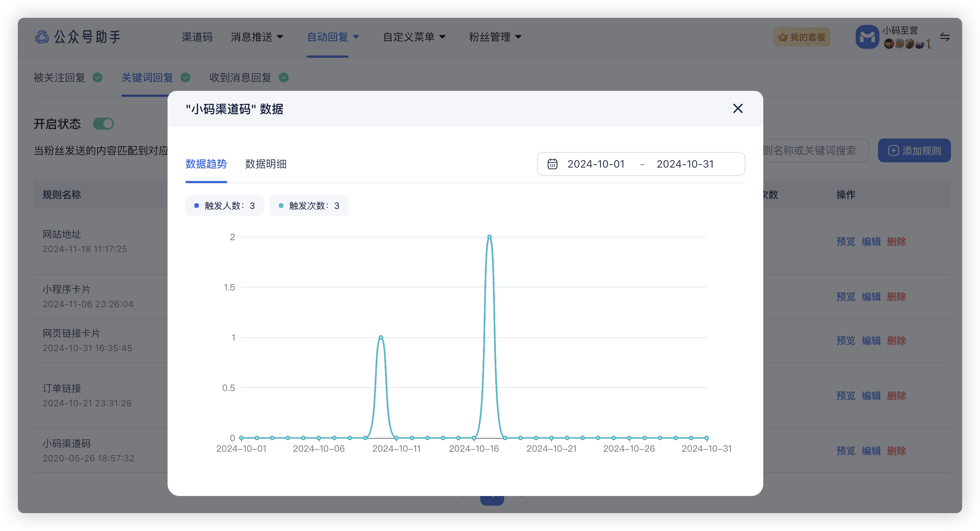Edit the 网站地址 rule
Image resolution: width=980 pixels, height=531 pixels.
pyautogui.click(x=871, y=242)
